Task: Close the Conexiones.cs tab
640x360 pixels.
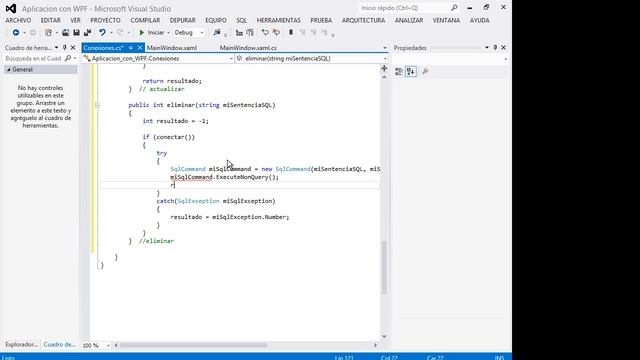Action: coord(140,48)
